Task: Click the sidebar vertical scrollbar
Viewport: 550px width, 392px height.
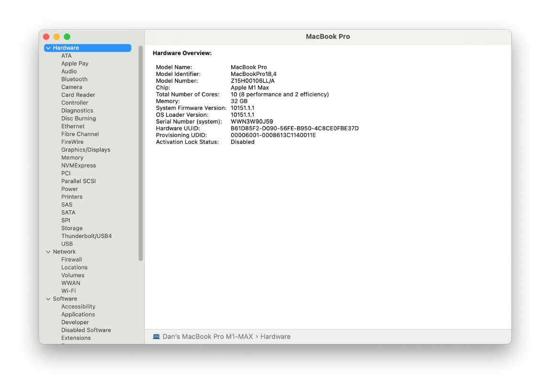Action: point(140,153)
